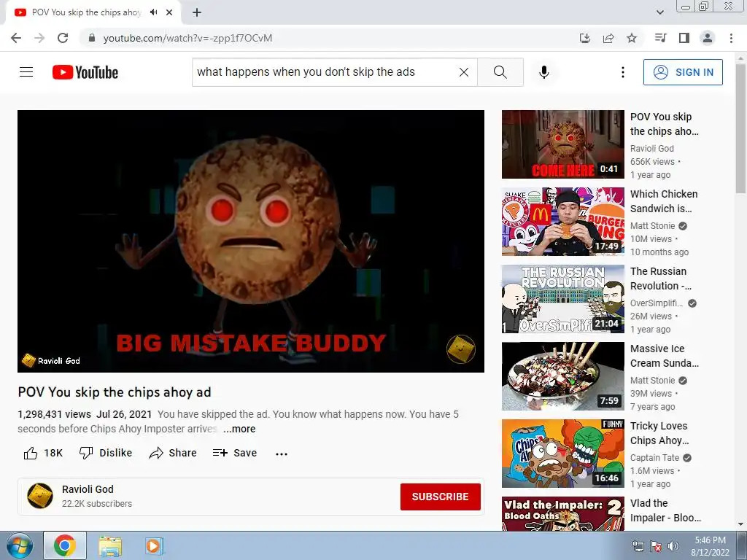This screenshot has width=747, height=560.
Task: Open COME HERE recommended video thumbnail
Action: point(562,144)
